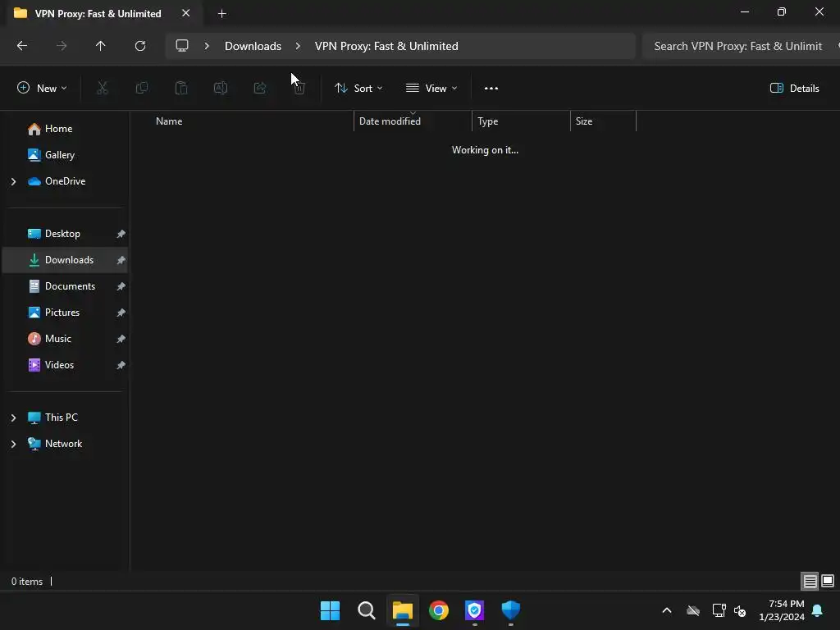Click the Cut scissors icon
840x630 pixels.
click(103, 88)
